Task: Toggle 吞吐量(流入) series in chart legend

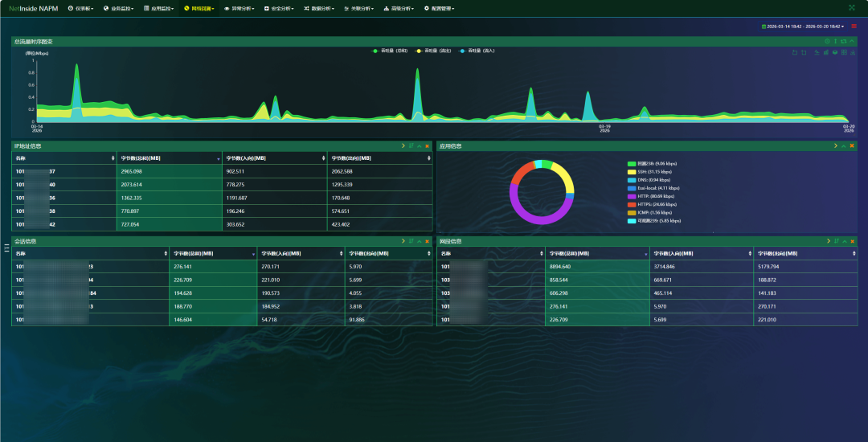Action: tap(477, 51)
